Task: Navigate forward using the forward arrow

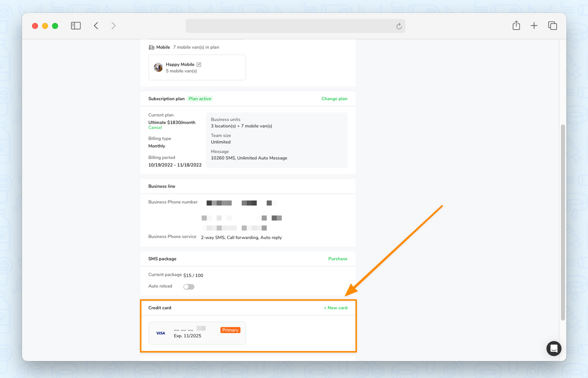Action: [x=113, y=25]
